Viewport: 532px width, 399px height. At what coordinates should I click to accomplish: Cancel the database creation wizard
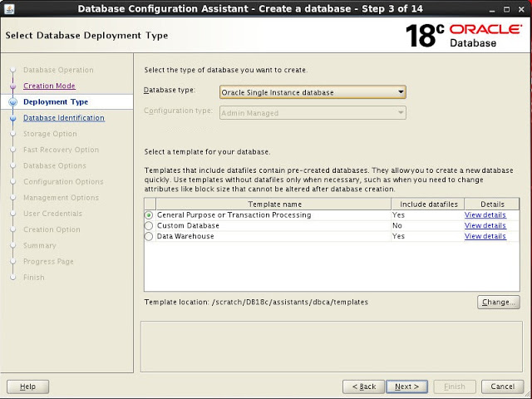[502, 387]
